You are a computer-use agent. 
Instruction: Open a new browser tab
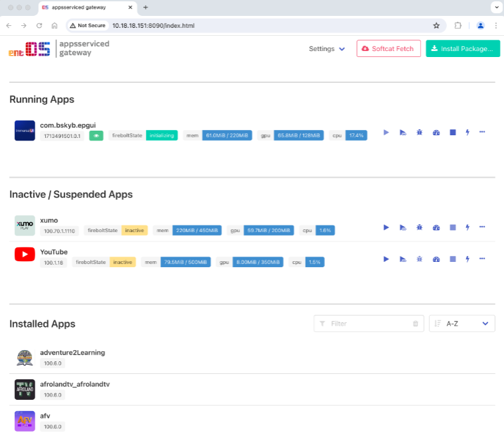tap(146, 7)
